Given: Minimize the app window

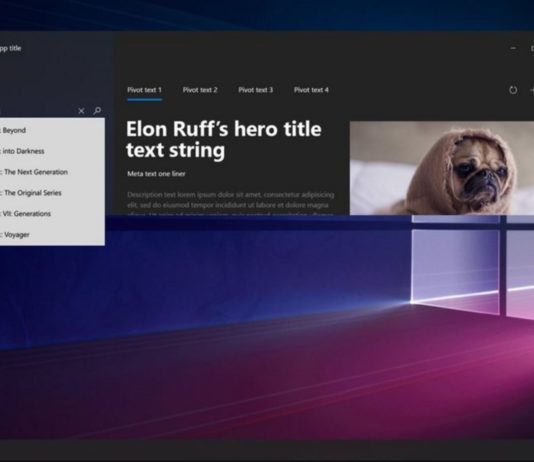Looking at the screenshot, I should (x=513, y=48).
